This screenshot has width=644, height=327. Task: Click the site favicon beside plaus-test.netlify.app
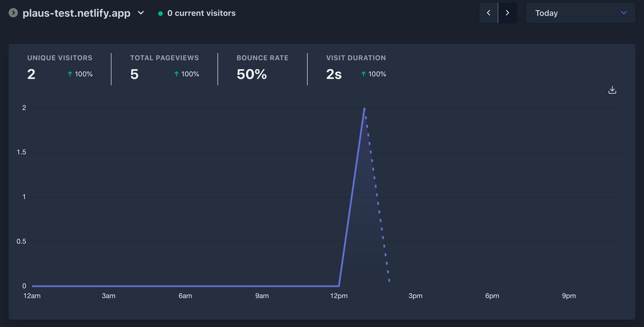point(13,13)
